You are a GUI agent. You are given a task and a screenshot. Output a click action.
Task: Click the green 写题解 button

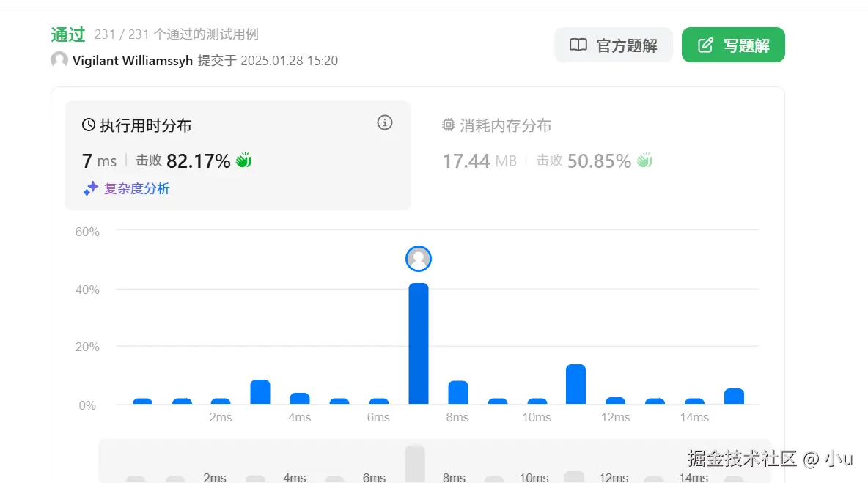pos(733,45)
